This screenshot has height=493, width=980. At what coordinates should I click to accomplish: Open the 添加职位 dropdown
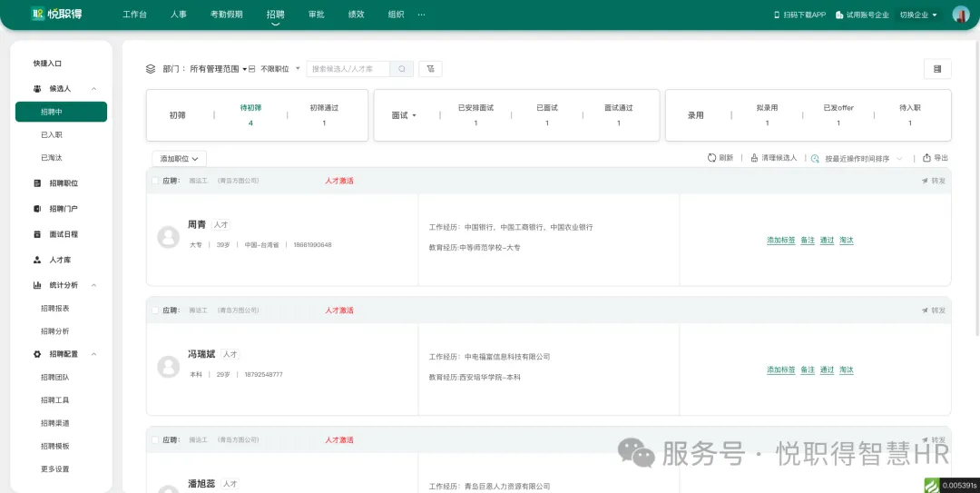[x=180, y=159]
